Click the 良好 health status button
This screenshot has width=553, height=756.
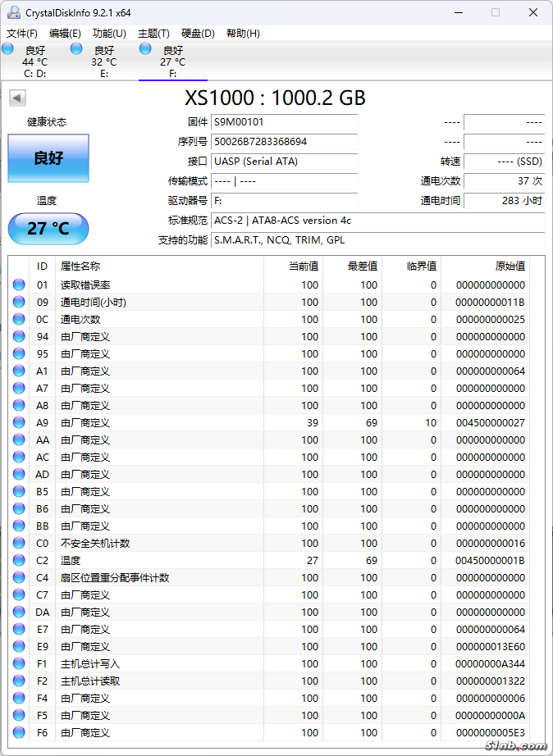(x=48, y=158)
